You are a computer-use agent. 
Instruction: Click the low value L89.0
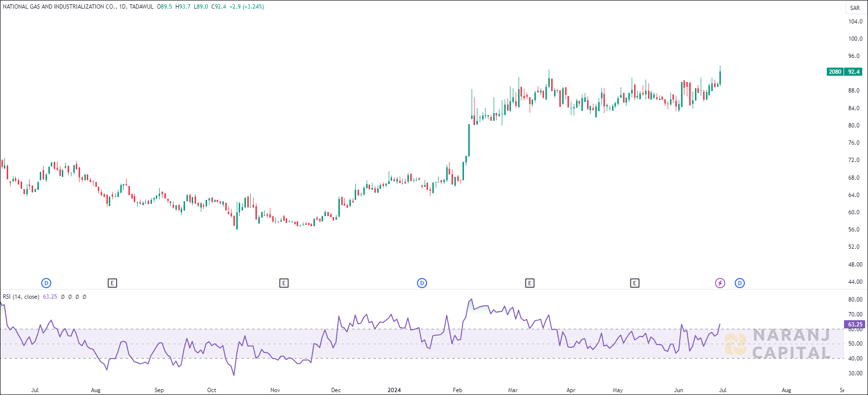(201, 7)
